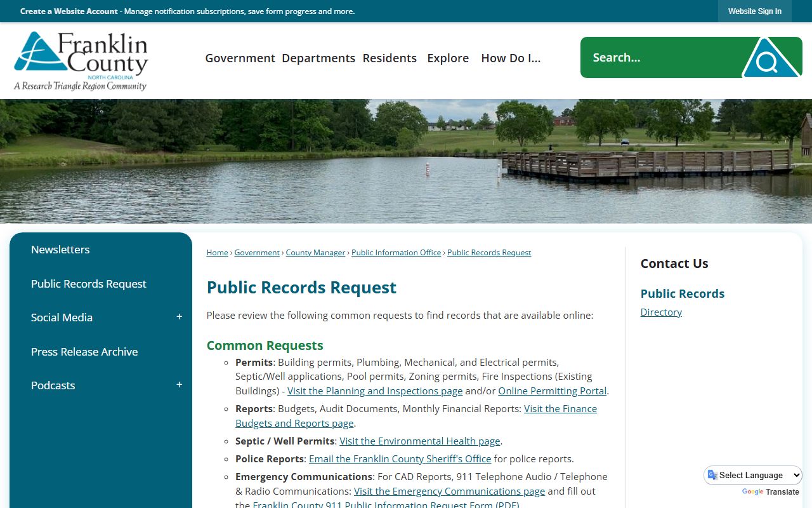Expand the Social Media submenu
Viewport: 812px width, 508px height.
coord(179,317)
